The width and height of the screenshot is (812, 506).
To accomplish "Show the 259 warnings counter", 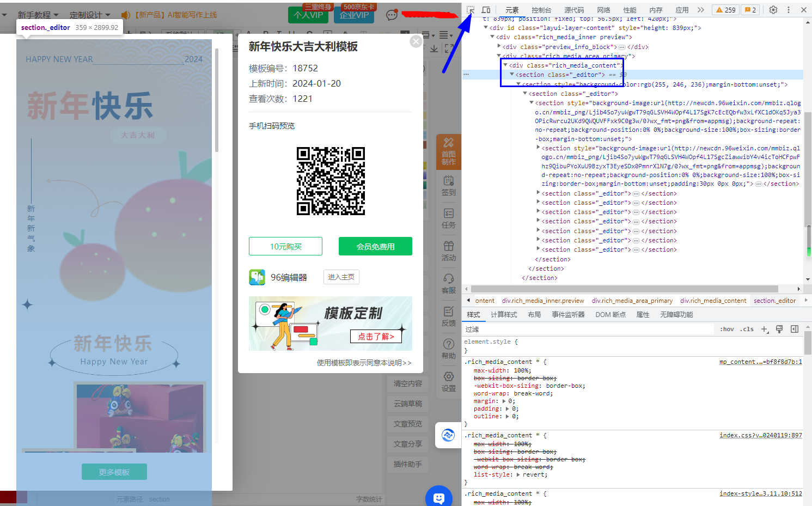I will [x=726, y=10].
